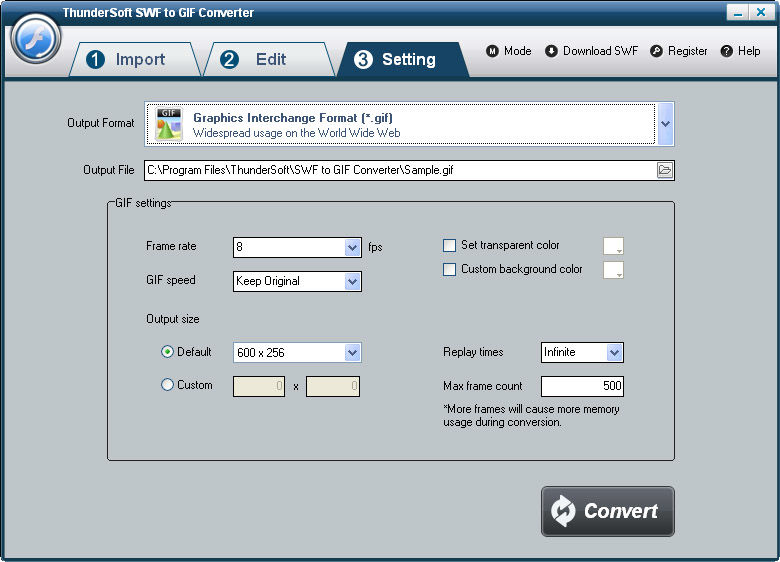780x562 pixels.
Task: Pick the transparent color swatch
Action: [614, 246]
